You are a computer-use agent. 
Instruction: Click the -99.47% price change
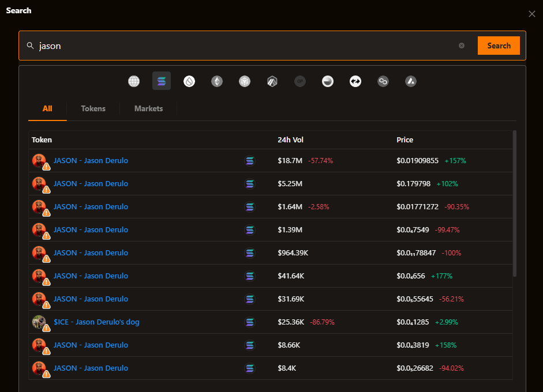447,230
